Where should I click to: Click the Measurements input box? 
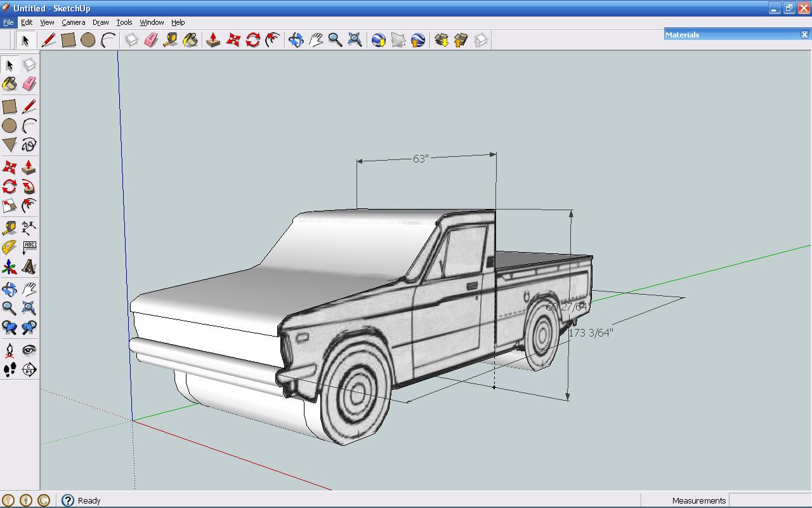[769, 500]
